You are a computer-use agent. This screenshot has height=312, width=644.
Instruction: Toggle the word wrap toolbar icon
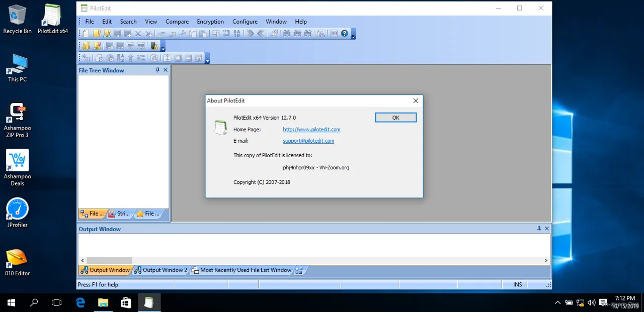click(x=226, y=34)
